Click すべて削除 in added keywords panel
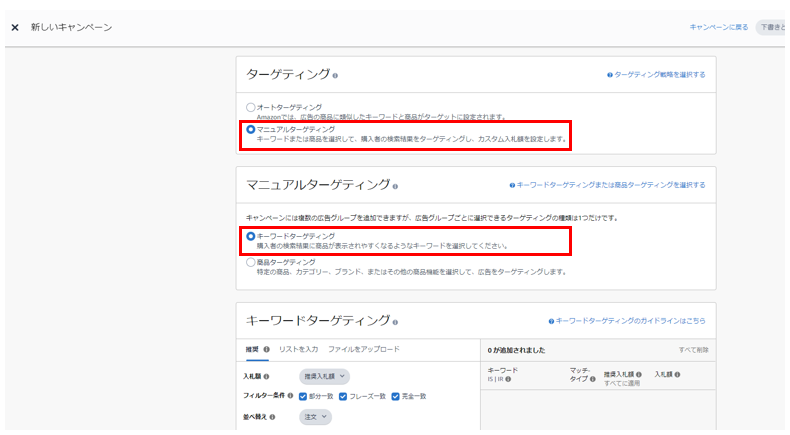 [693, 350]
